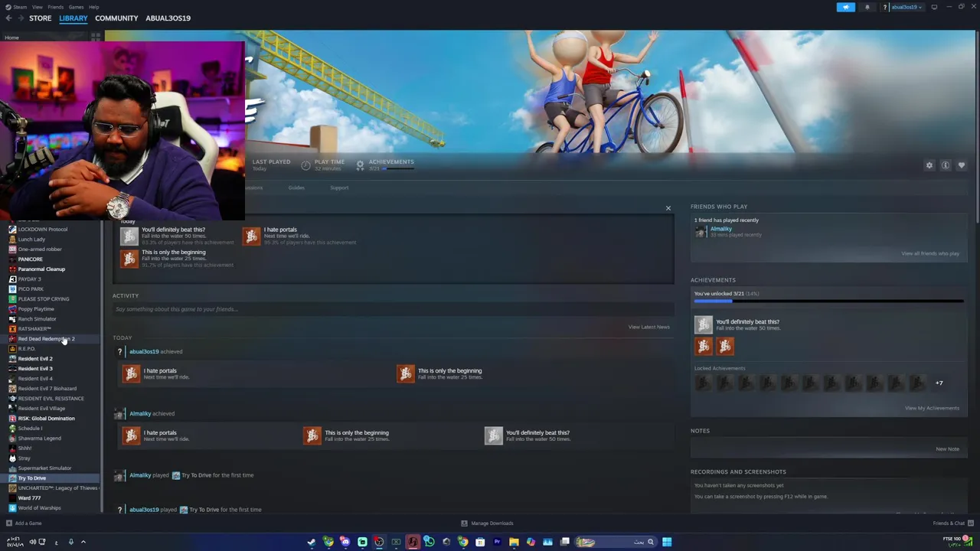The height and width of the screenshot is (551, 980).
Task: Select Try To Drive in library
Action: tap(32, 478)
